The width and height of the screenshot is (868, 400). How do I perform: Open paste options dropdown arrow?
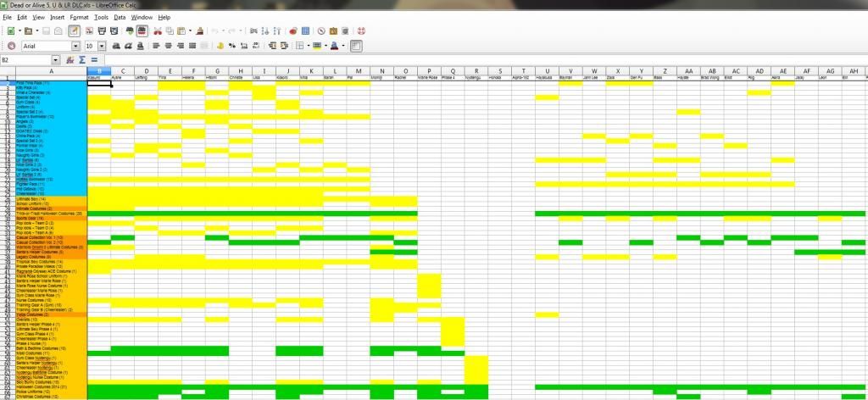(x=191, y=31)
